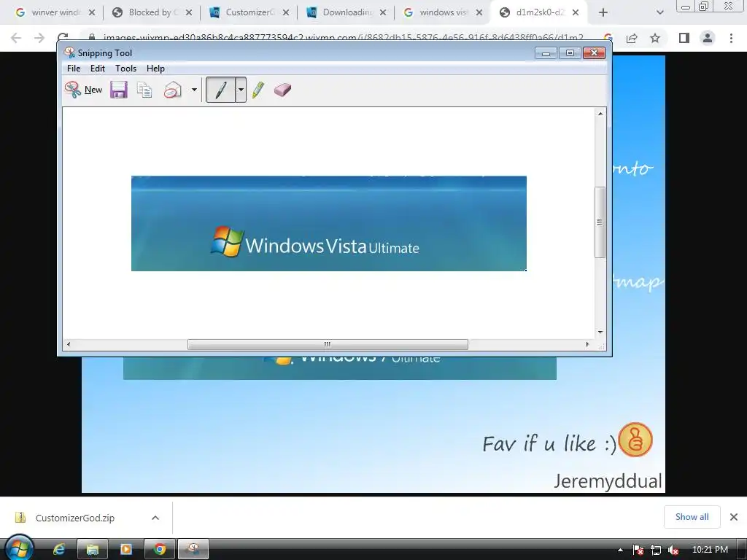This screenshot has height=560, width=747.
Task: Bookmark this page with the star
Action: coord(655,38)
